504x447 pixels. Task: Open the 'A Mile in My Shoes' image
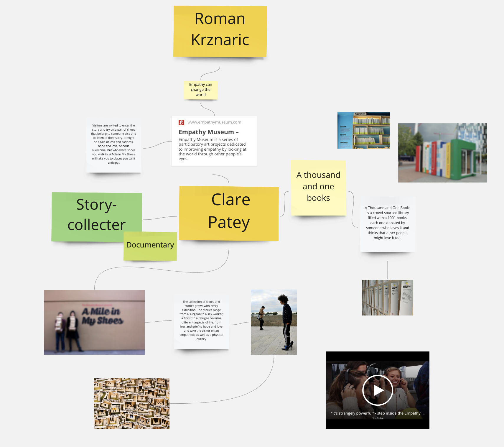94,322
